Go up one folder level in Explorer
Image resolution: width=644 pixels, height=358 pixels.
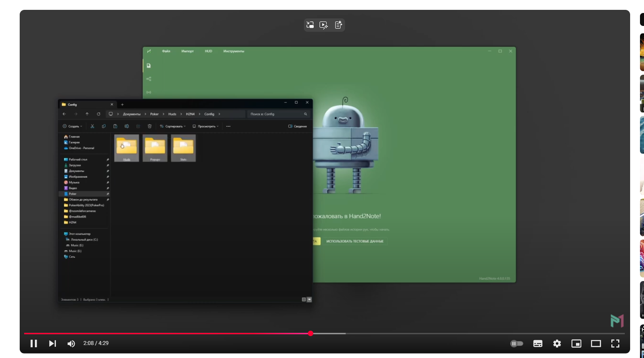point(87,114)
